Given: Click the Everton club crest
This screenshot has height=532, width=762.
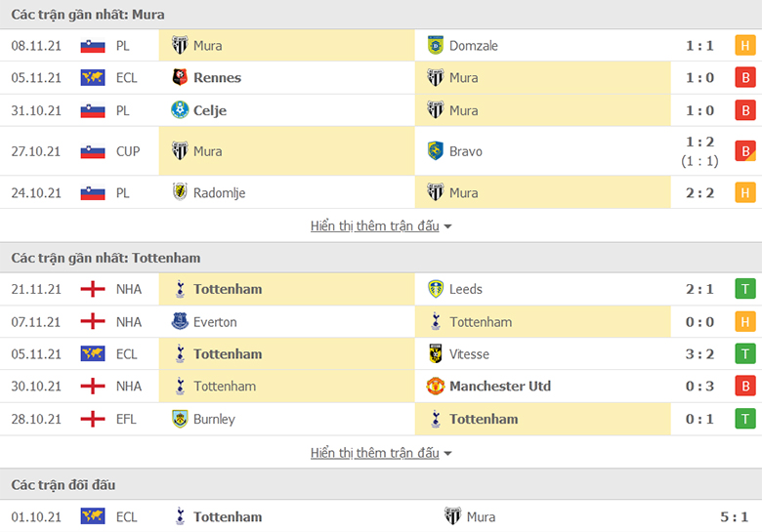Looking at the screenshot, I should 180,321.
